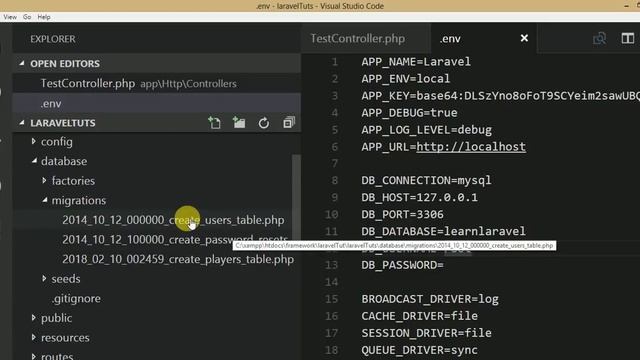640x360 pixels.
Task: Open the Help menu
Action: click(x=44, y=17)
